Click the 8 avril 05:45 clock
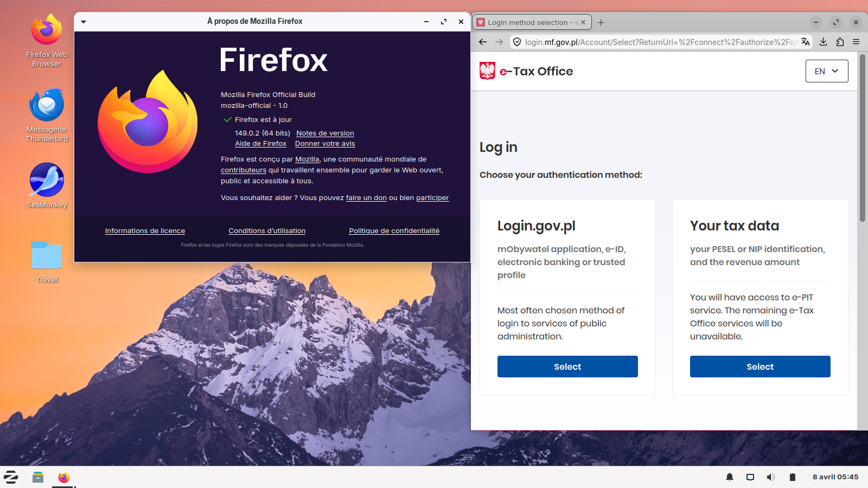Screen dimensions: 868x488 [835, 477]
